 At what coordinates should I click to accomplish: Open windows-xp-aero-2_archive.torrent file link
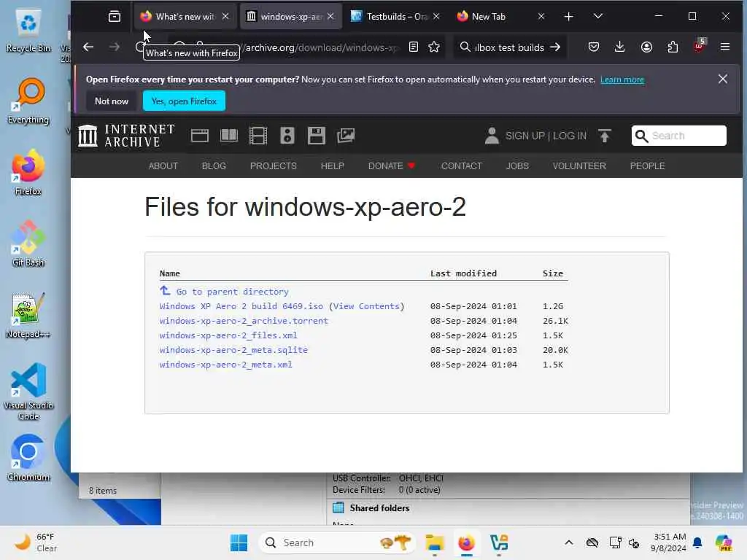click(244, 321)
